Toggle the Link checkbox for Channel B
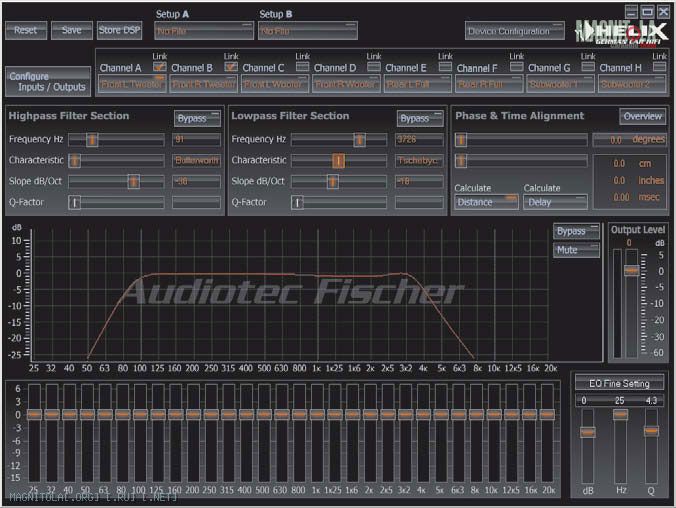This screenshot has height=508, width=676. click(231, 66)
